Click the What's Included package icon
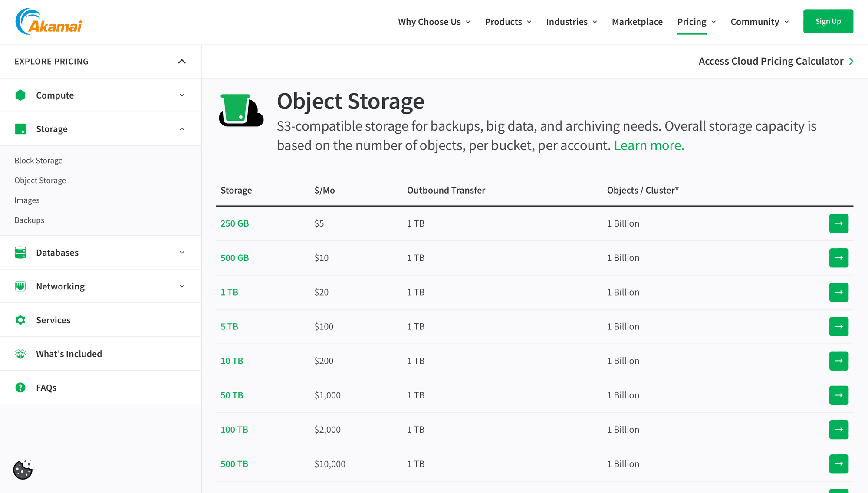This screenshot has width=868, height=493. pyautogui.click(x=20, y=354)
